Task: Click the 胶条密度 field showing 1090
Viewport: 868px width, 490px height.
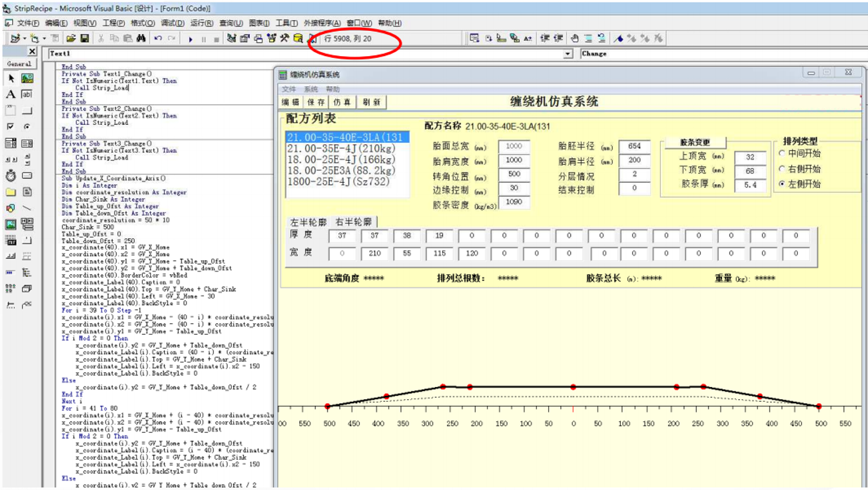Action: coord(514,203)
